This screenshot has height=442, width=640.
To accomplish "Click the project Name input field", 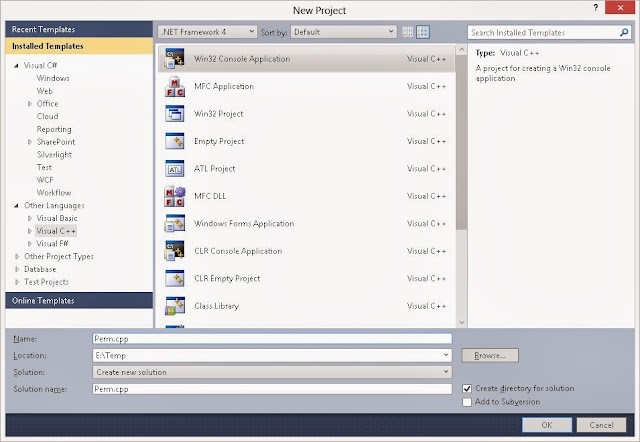I will click(x=272, y=339).
